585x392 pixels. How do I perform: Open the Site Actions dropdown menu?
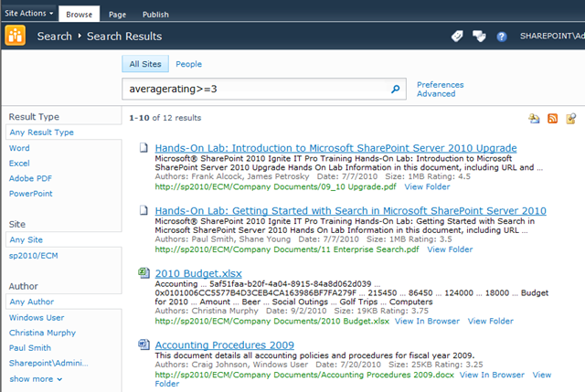[28, 14]
